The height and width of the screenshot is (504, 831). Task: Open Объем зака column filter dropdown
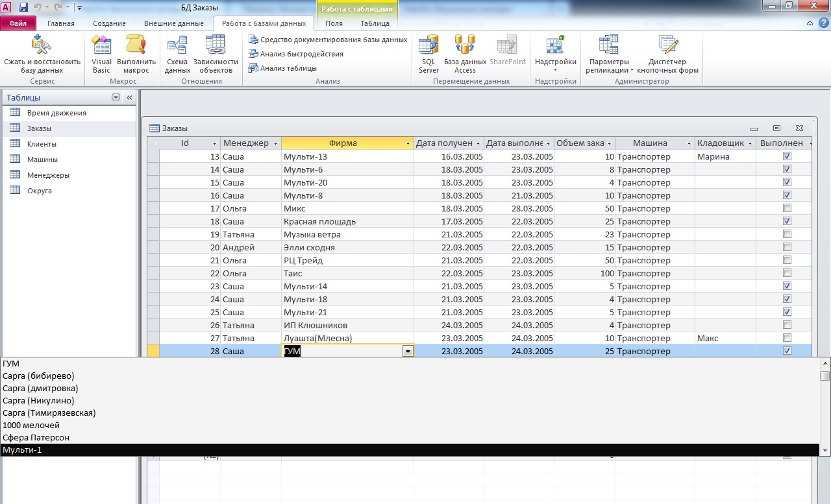pyautogui.click(x=610, y=143)
